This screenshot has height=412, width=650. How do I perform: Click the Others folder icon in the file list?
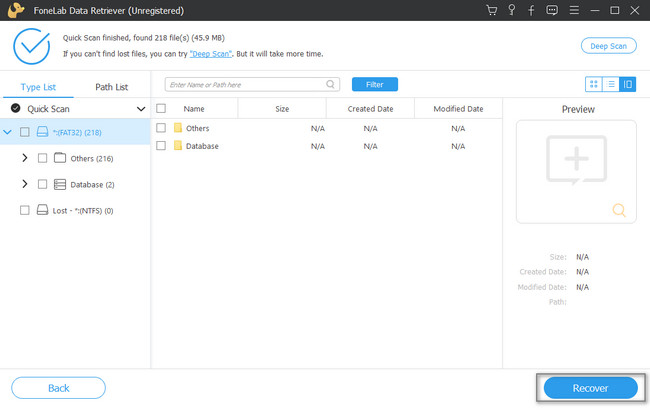[x=178, y=128]
